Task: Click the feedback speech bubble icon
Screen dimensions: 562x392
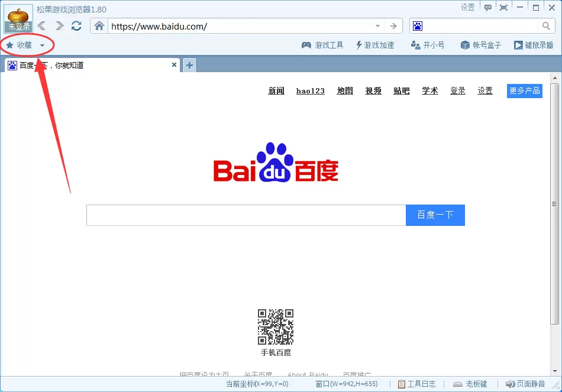Action: tap(488, 8)
